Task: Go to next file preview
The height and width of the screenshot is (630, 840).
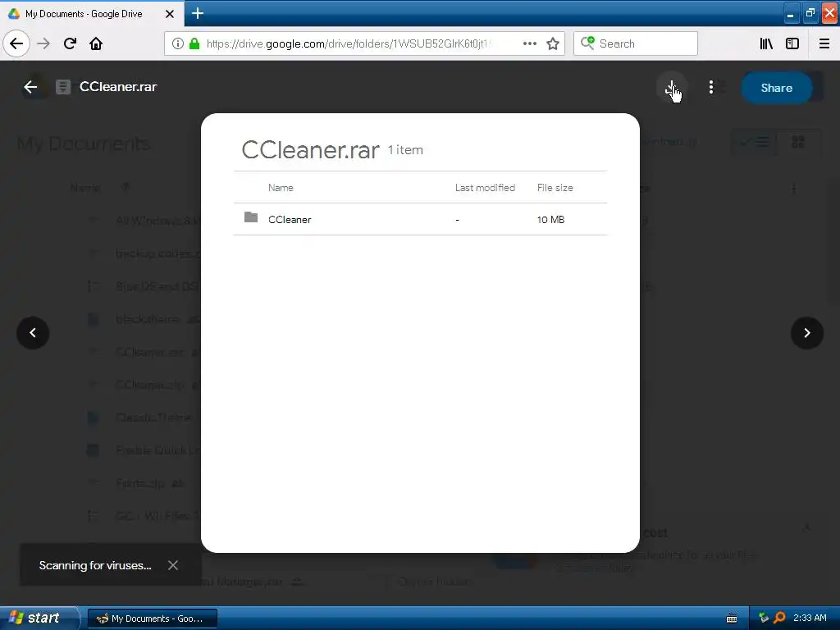Action: (807, 333)
